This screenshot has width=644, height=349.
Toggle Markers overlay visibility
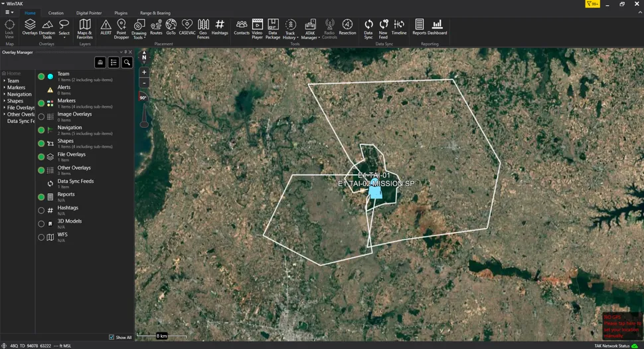click(41, 103)
